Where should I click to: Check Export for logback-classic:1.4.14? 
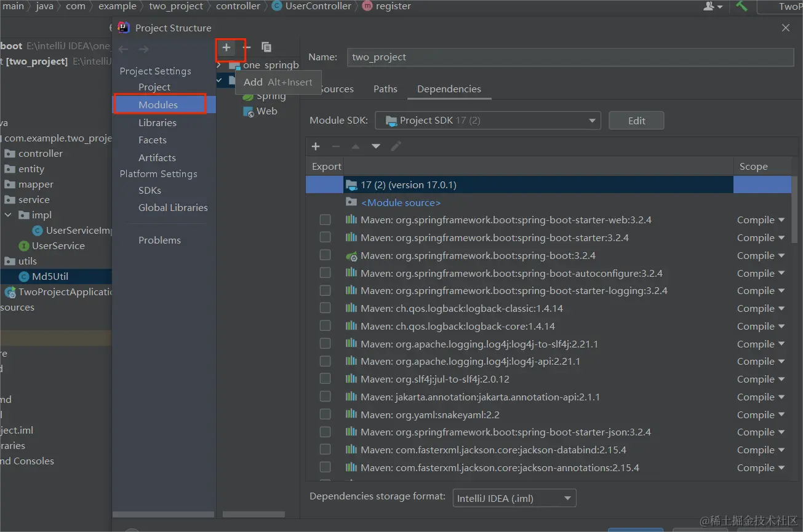(325, 308)
